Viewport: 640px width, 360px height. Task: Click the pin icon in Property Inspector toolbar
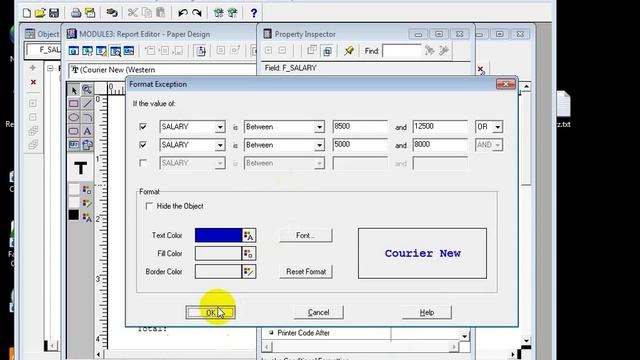tap(349, 51)
